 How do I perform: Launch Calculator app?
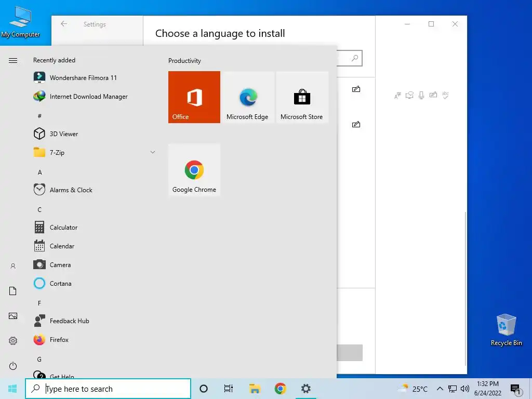63,228
